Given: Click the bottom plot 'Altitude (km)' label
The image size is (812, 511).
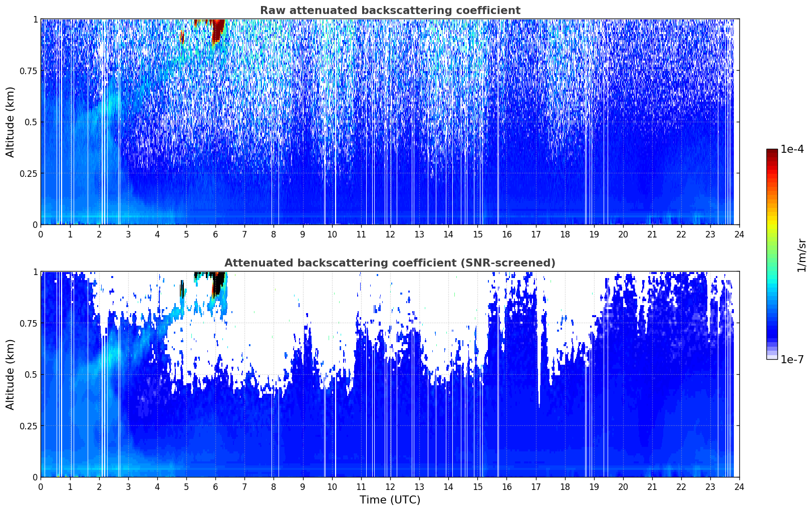Looking at the screenshot, I should 11,374.
